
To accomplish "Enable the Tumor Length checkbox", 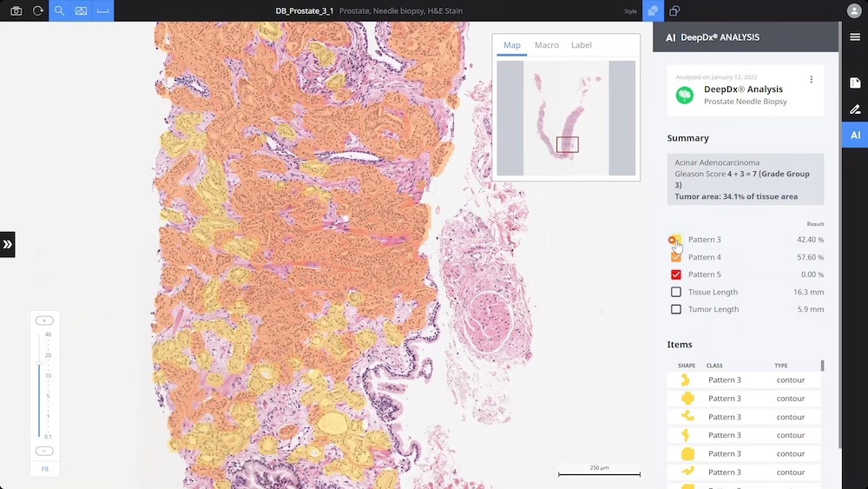I will coord(676,309).
